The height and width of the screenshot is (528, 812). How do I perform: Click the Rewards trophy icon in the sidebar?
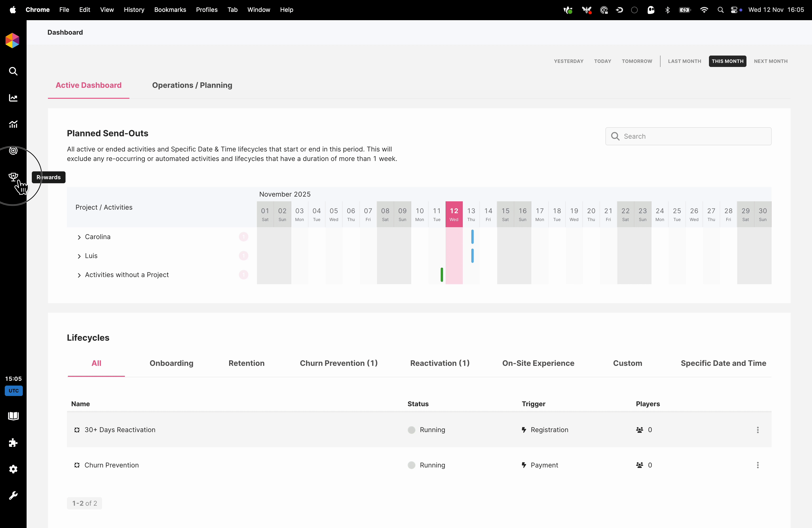pyautogui.click(x=13, y=177)
